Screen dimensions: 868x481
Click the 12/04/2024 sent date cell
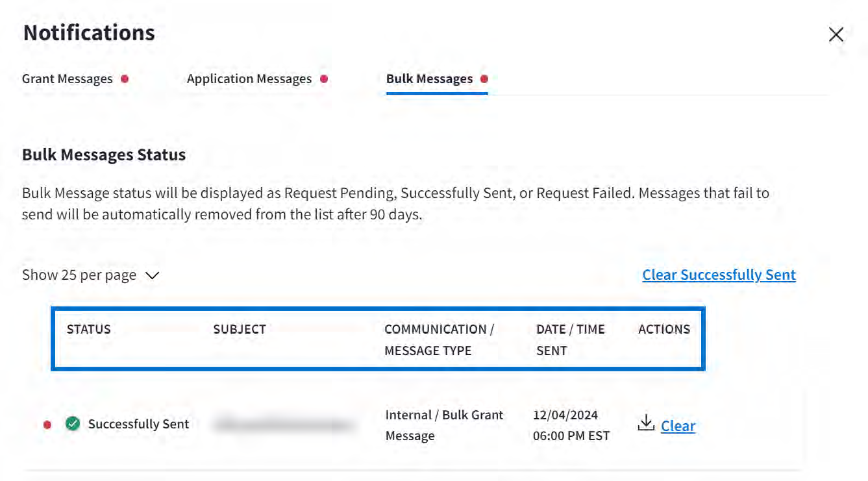tap(565, 415)
